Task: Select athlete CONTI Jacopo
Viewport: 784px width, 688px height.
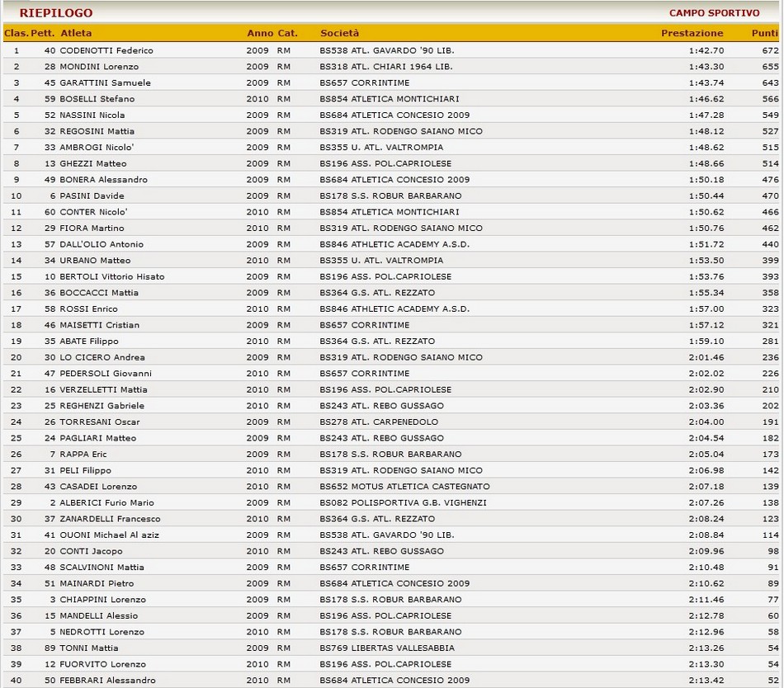Action: pos(91,551)
